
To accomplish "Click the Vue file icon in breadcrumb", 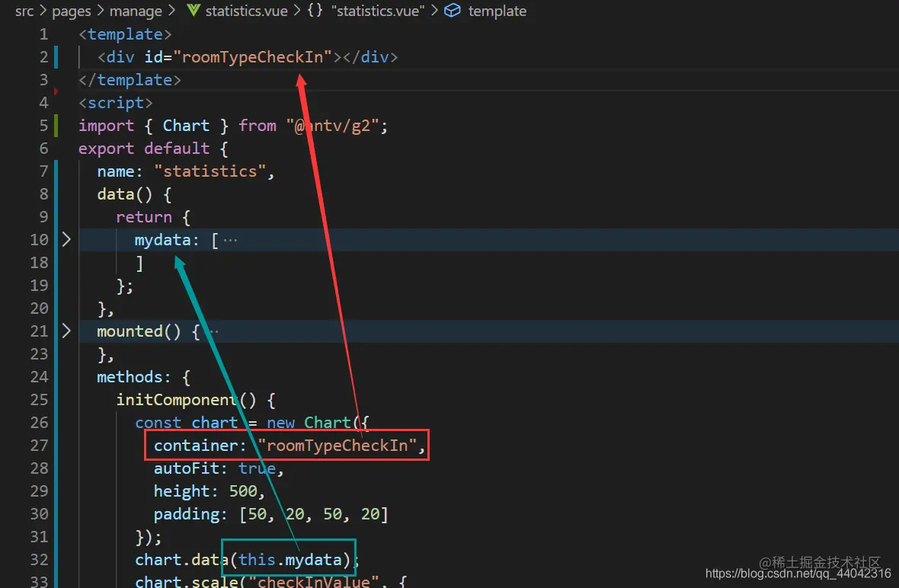I will (194, 11).
